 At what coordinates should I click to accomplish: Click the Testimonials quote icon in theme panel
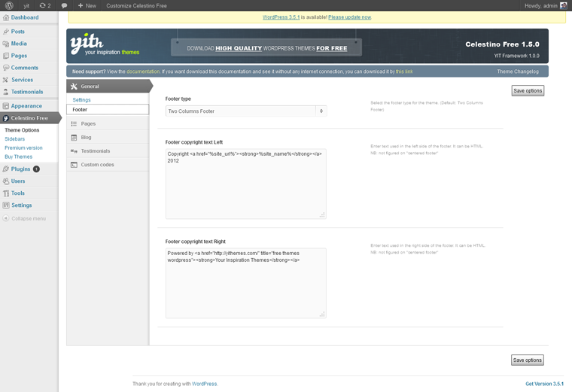click(74, 151)
